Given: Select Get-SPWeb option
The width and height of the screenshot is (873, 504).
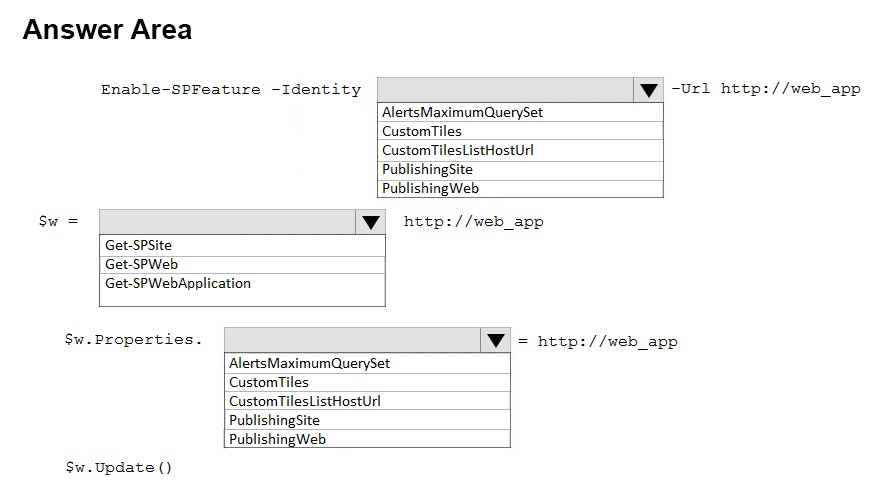Looking at the screenshot, I should pos(141,264).
